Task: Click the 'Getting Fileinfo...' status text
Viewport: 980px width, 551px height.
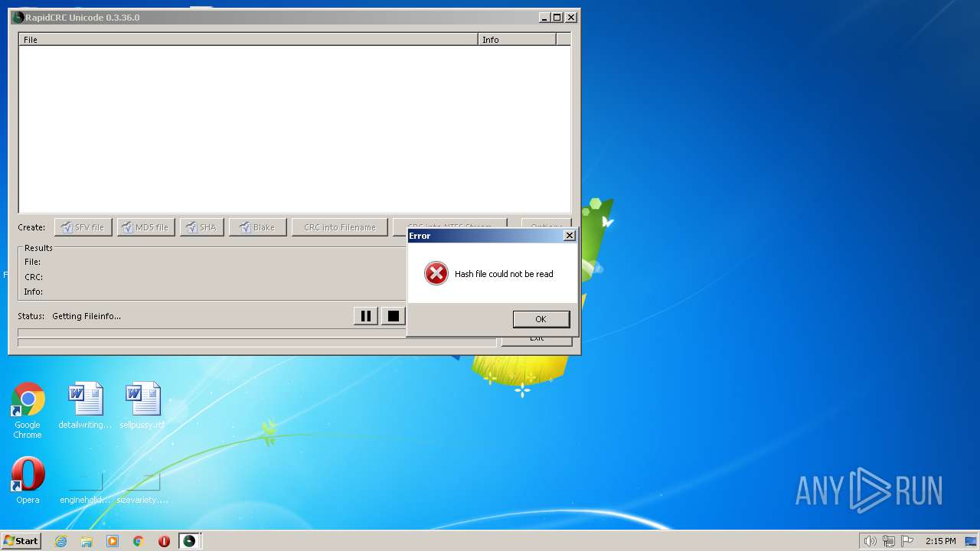Action: pos(87,316)
